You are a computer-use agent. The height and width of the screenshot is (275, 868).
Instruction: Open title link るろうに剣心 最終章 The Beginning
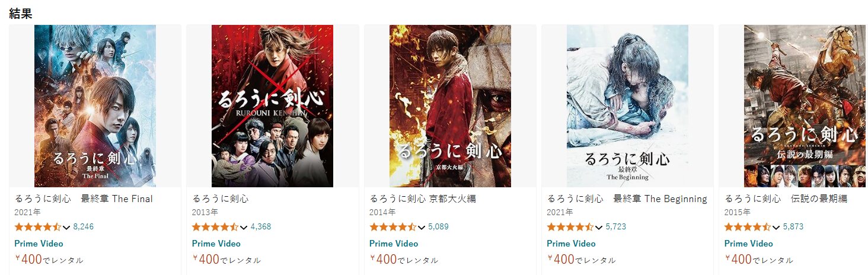click(x=627, y=199)
